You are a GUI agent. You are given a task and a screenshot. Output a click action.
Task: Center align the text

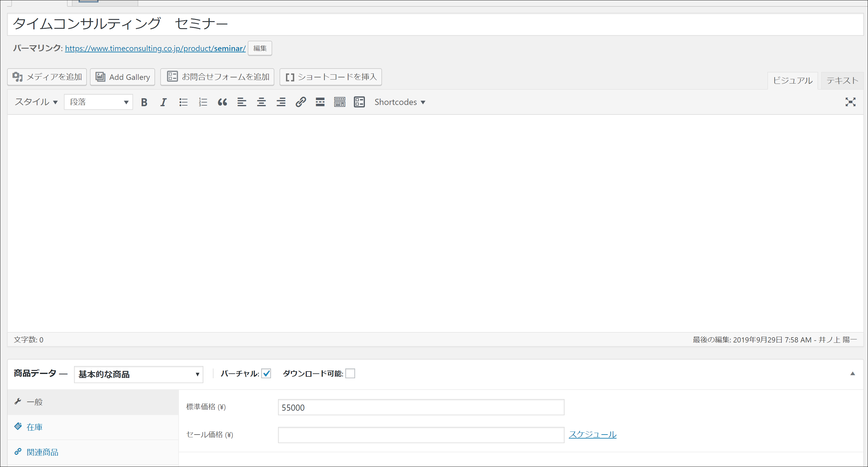262,102
